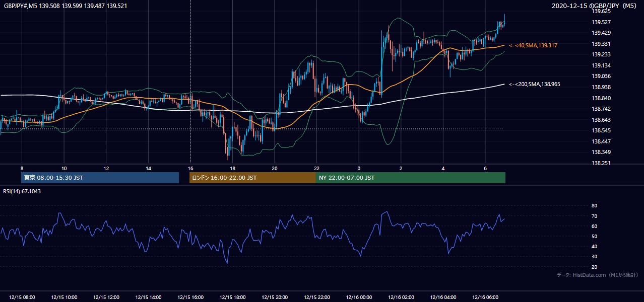The image size is (644, 302).
Task: Click the 139.429 price axis label
Action: coord(601,33)
